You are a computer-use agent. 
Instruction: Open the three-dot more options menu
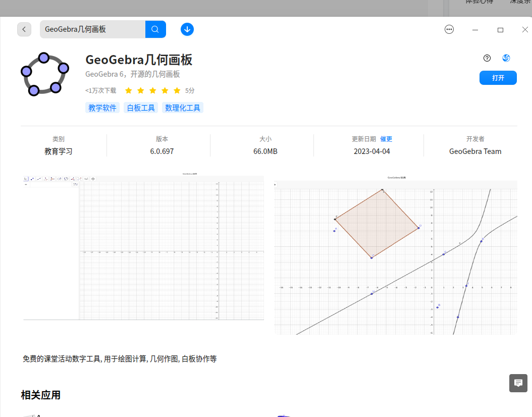pos(449,29)
